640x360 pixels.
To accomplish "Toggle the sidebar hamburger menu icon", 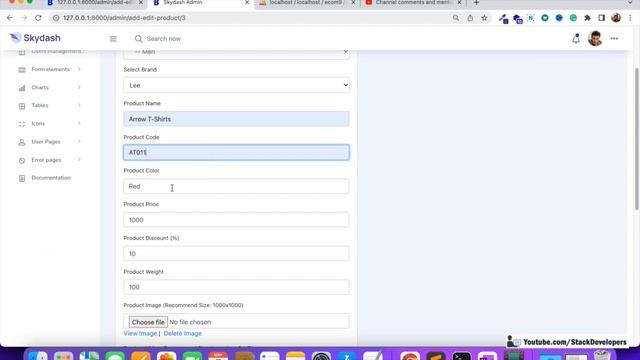I will 113,39.
